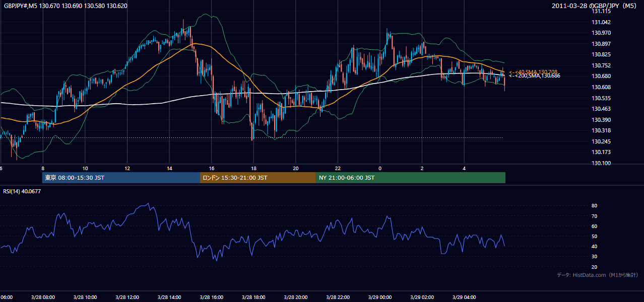Click the 130.100 price axis label

(x=601, y=163)
